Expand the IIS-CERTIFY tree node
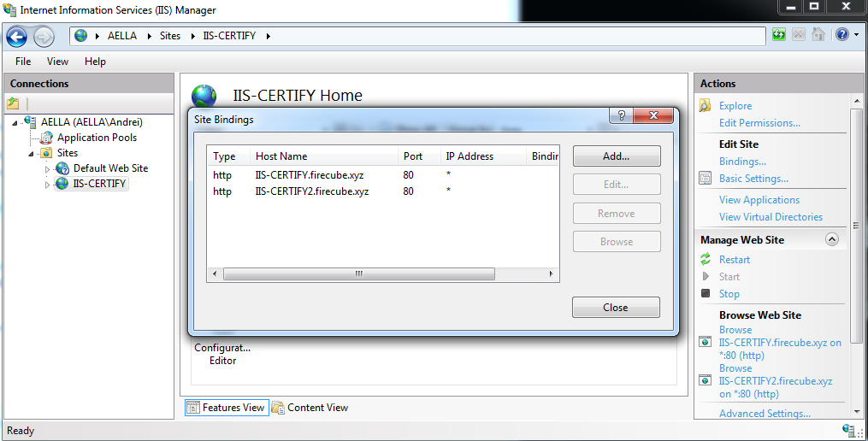868x441 pixels. (48, 185)
